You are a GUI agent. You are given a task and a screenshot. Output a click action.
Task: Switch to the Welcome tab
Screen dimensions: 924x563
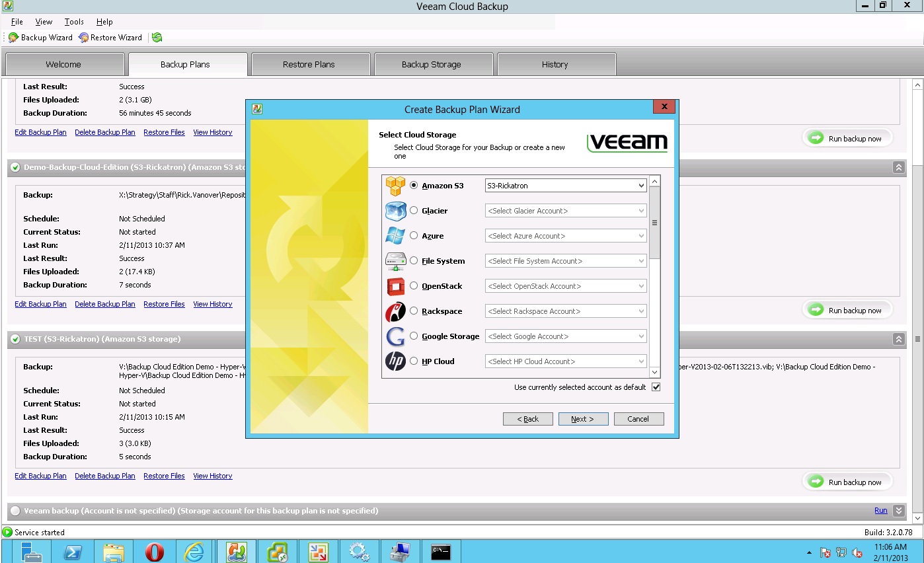pyautogui.click(x=63, y=65)
